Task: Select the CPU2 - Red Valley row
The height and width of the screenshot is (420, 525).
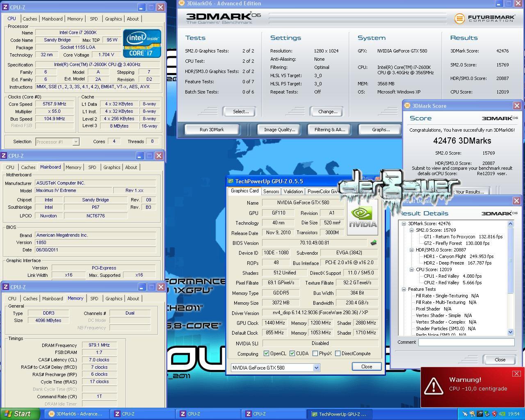Action: (x=453, y=283)
